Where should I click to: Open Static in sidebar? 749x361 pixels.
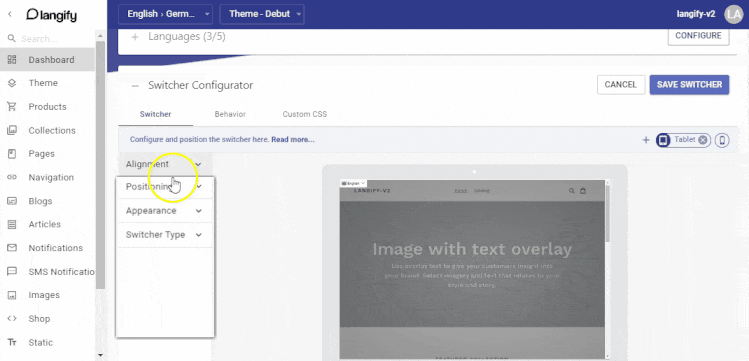coord(41,342)
